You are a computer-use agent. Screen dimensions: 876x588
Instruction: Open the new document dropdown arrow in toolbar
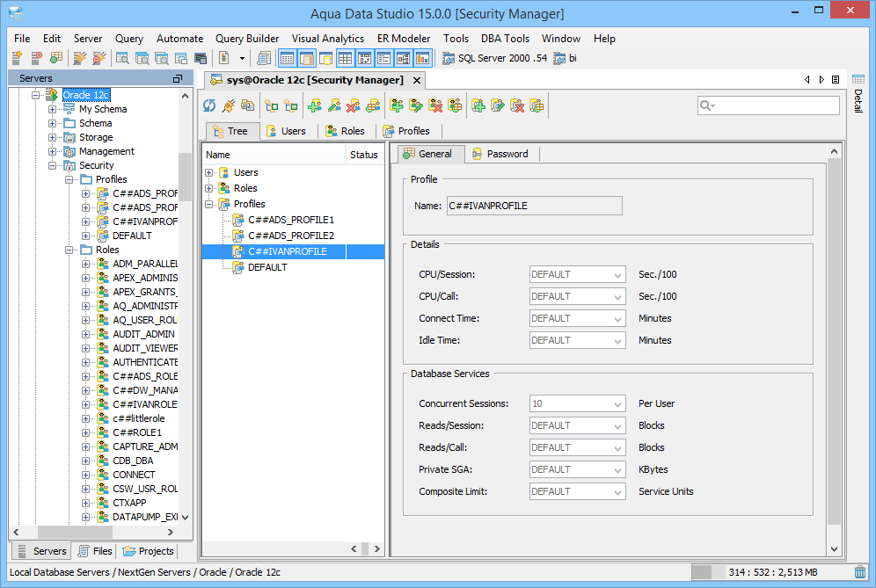(242, 58)
